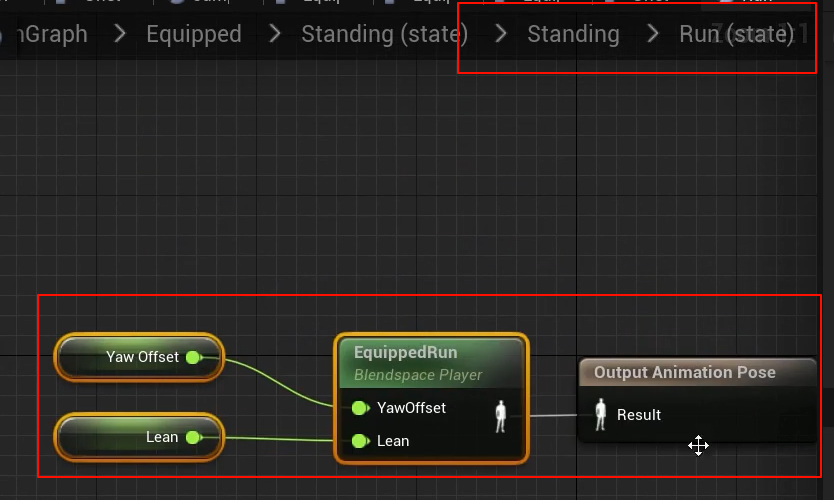Expand the chevron between Standing and Run (state)
Viewport: 834px width, 500px height.
(653, 34)
